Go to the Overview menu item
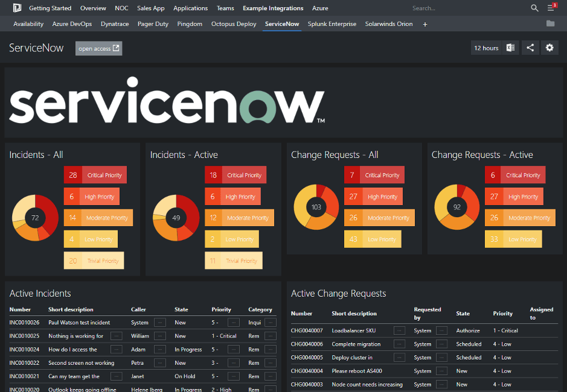Image resolution: width=567 pixels, height=392 pixels. pyautogui.click(x=93, y=8)
